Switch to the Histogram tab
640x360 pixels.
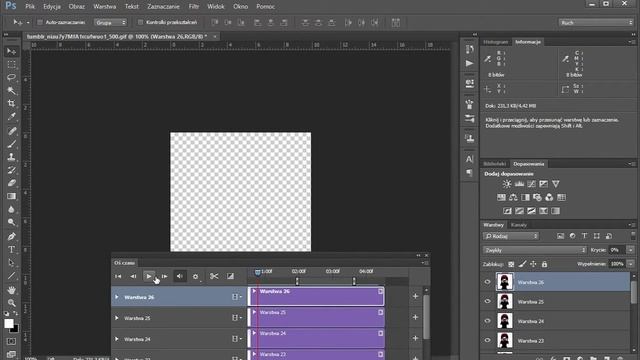(x=496, y=42)
